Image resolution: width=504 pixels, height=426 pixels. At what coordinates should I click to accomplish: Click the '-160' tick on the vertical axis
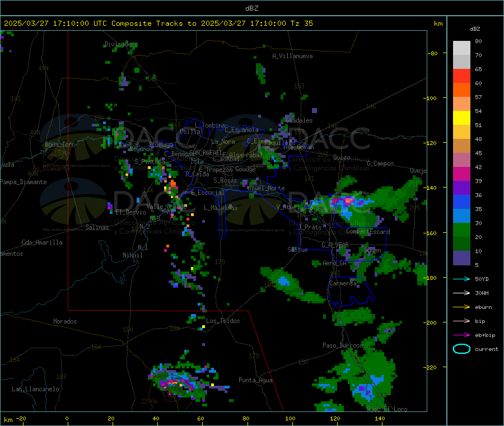coord(431,233)
